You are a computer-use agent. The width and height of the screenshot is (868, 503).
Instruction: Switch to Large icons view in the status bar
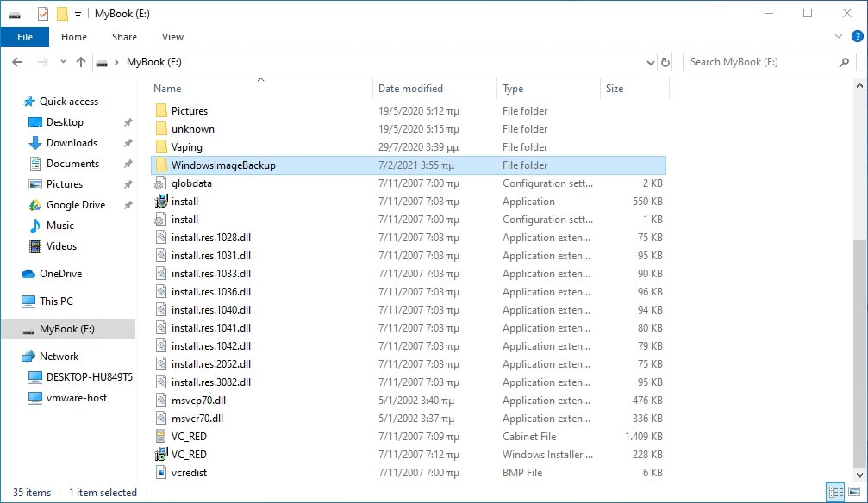click(854, 492)
